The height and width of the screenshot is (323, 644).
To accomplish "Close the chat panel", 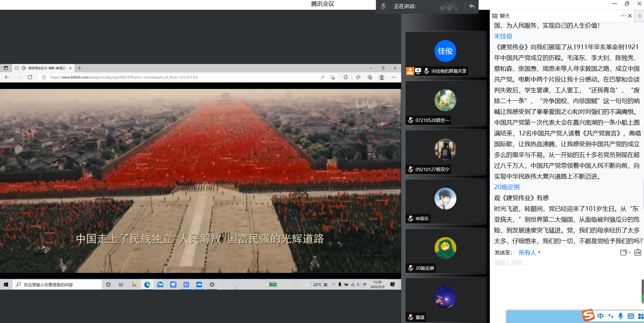I will [x=630, y=16].
